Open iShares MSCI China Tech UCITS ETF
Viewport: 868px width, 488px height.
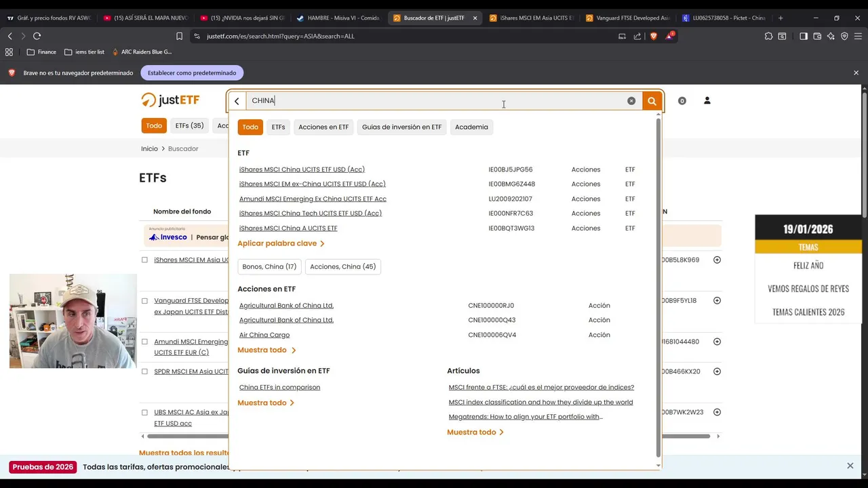pyautogui.click(x=310, y=213)
